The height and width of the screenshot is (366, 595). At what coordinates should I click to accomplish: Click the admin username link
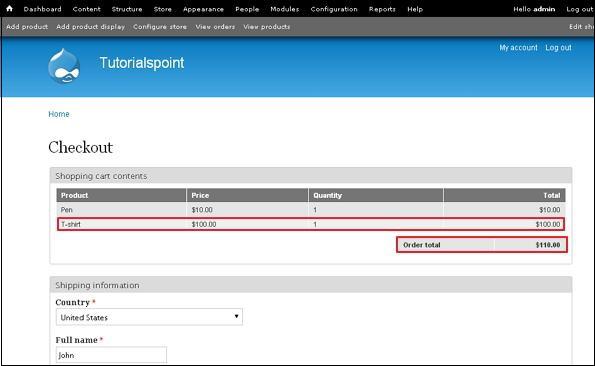(544, 9)
